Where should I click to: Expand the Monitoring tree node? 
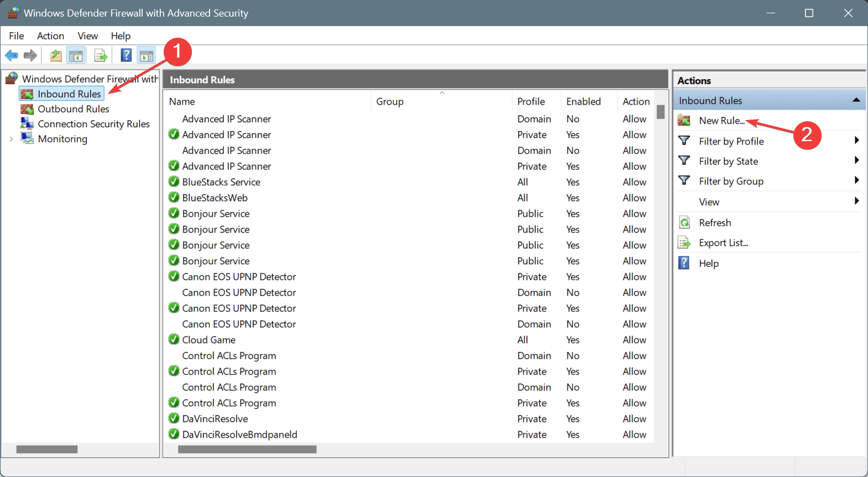(11, 139)
